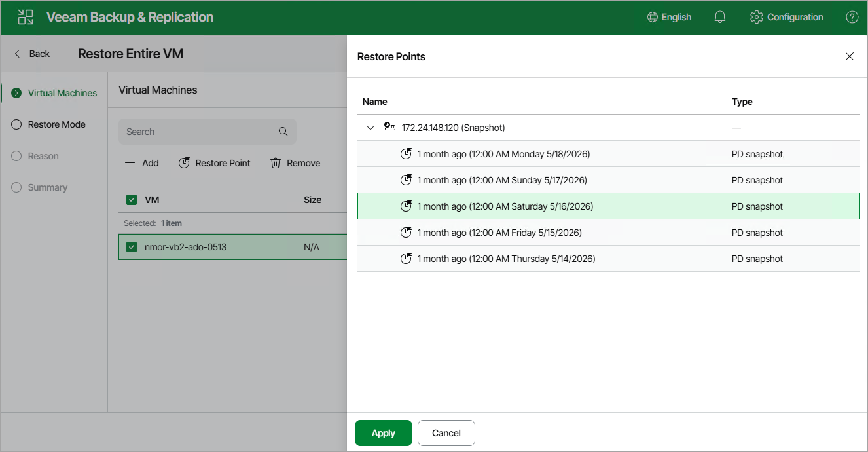This screenshot has width=868, height=452.
Task: Click the Search input field
Action: click(x=208, y=132)
